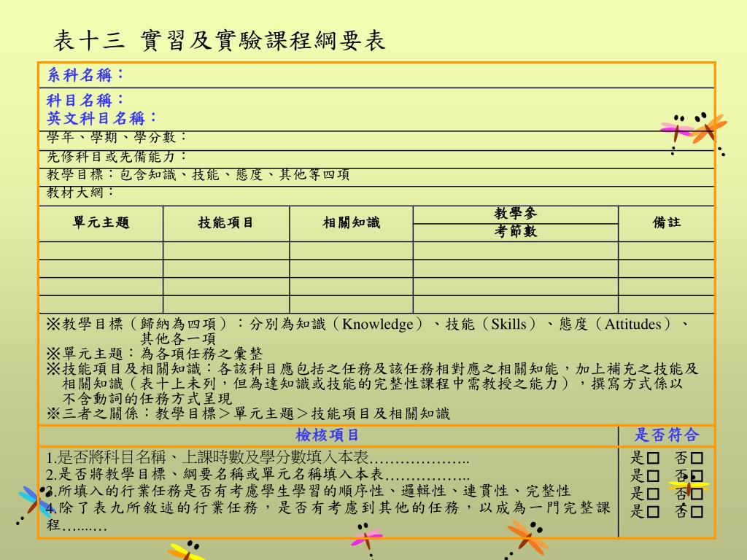Image resolution: width=747 pixels, height=560 pixels.
Task: Select the 相關知識 column header
Action: coord(352,222)
